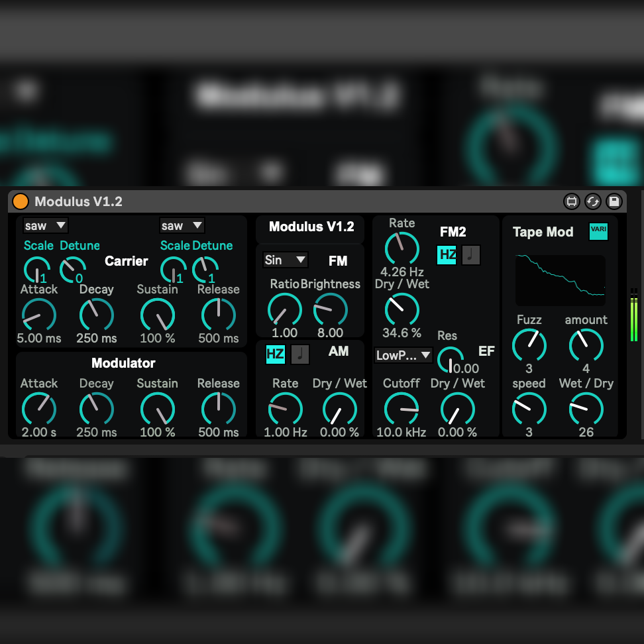Click the HZ mode button in FM2 section
The width and height of the screenshot is (644, 644).
(x=447, y=255)
